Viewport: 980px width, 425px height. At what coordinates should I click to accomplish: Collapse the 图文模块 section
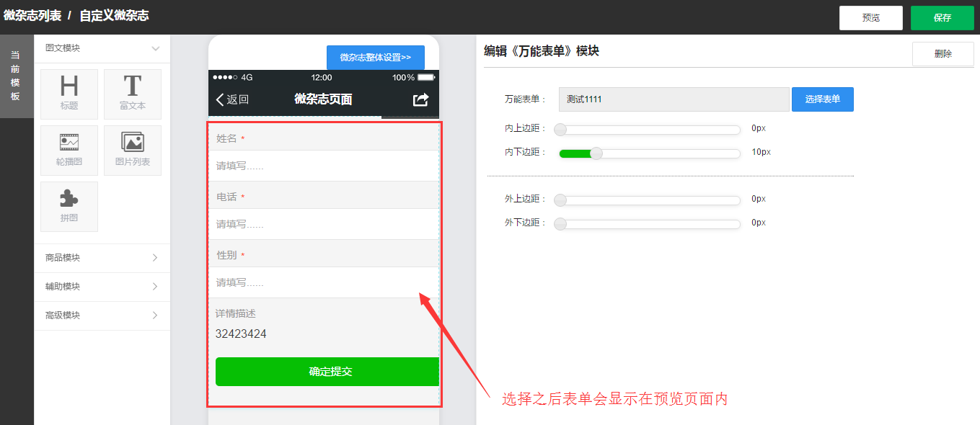click(155, 48)
